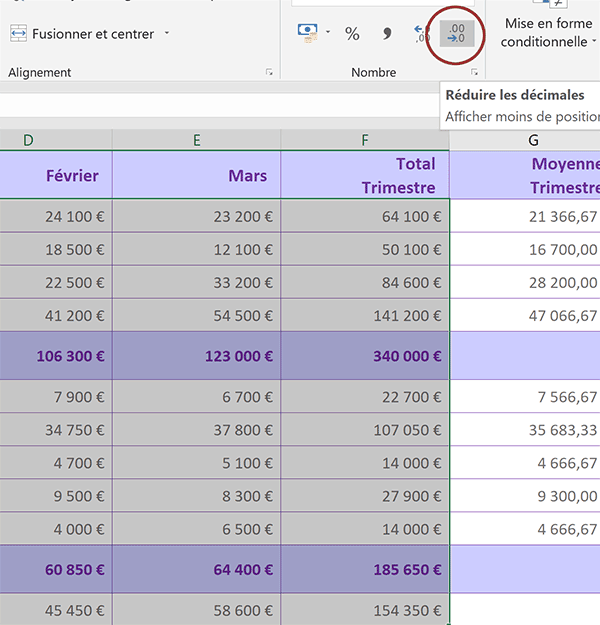
Task: Select subtotal cell 106 300 €
Action: [x=56, y=356]
